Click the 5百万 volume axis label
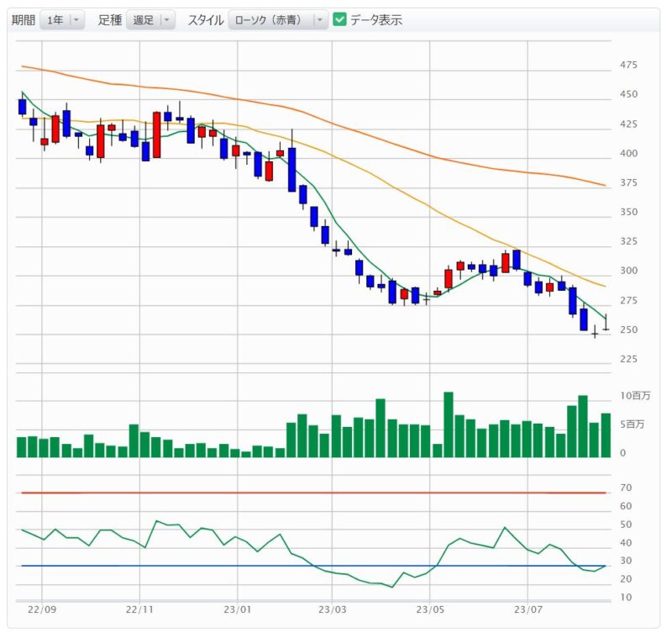The width and height of the screenshot is (672, 638). (633, 424)
